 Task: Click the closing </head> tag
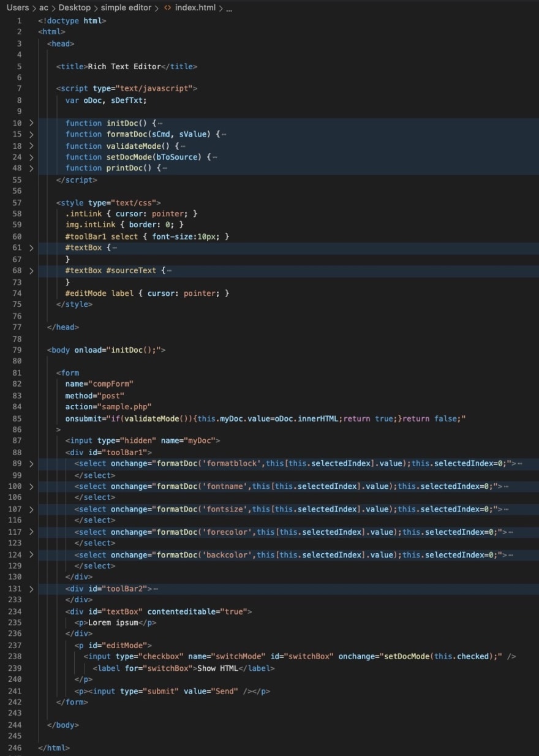(x=63, y=327)
